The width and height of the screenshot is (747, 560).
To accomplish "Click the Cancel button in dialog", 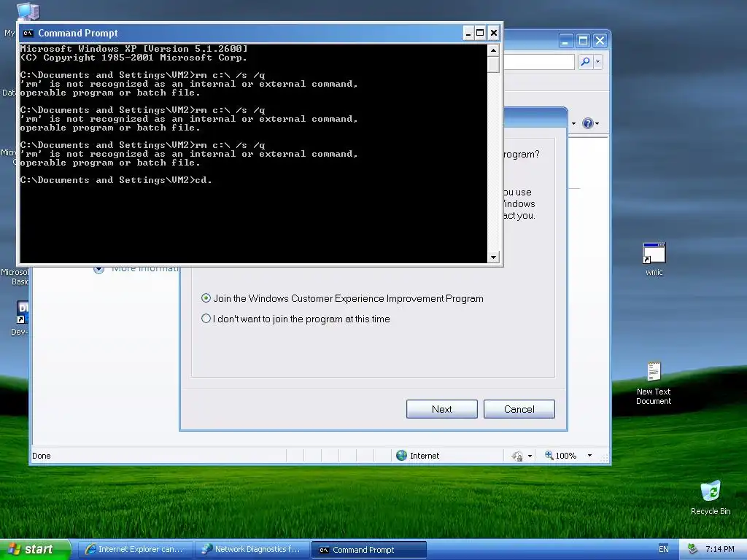I will tap(519, 409).
